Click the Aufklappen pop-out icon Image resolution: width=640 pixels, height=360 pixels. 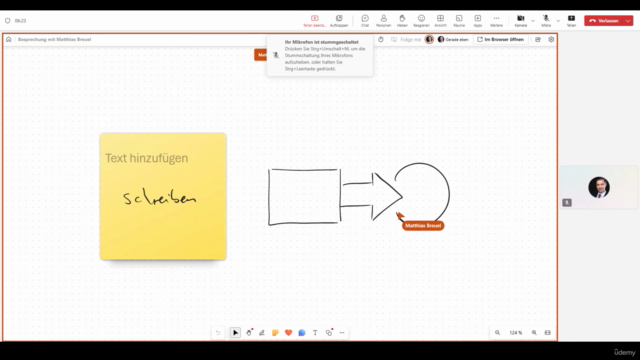click(339, 21)
